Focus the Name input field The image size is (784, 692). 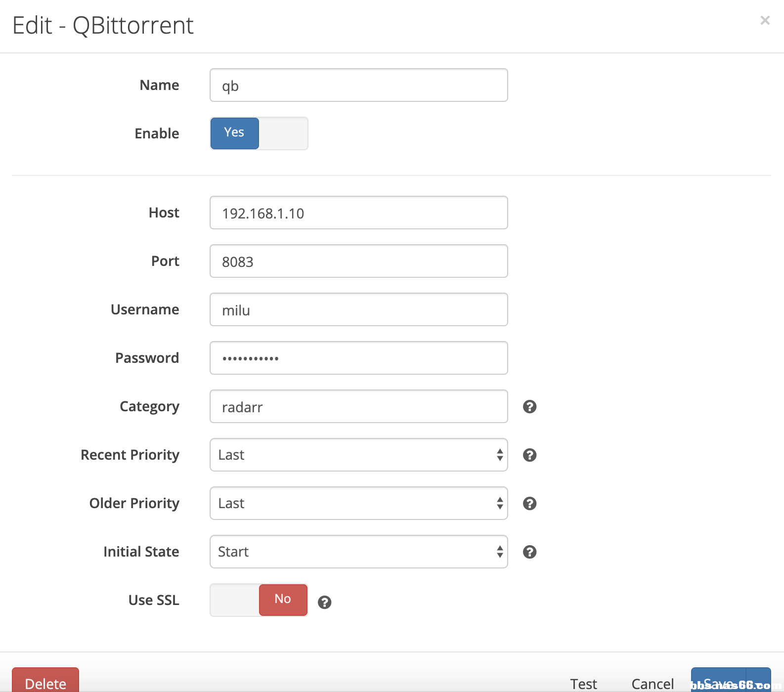pyautogui.click(x=359, y=85)
